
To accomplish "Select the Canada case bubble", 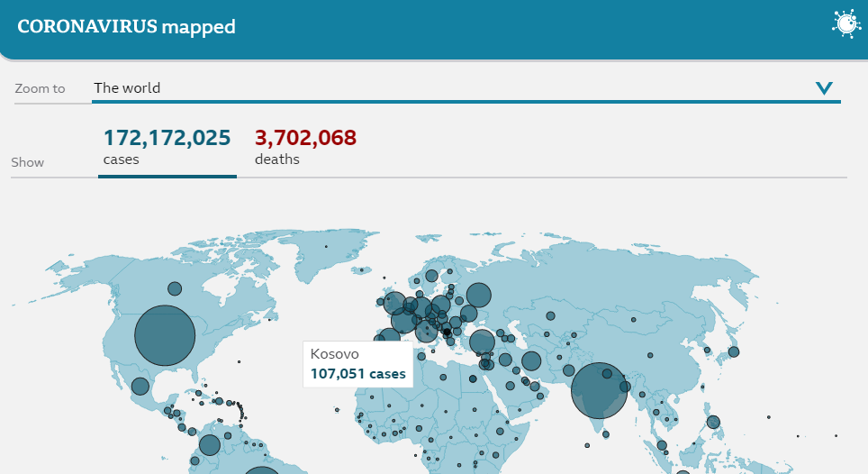I will pos(175,288).
